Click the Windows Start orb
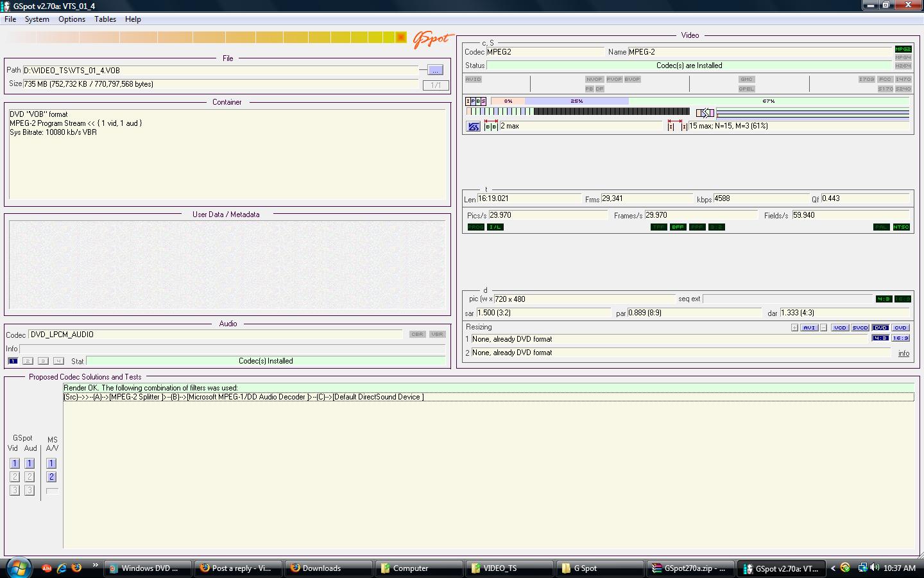924x578 pixels. click(19, 568)
